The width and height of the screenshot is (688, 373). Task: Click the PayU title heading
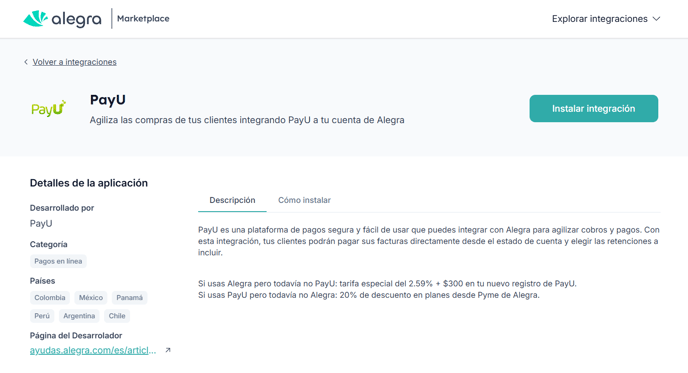[x=108, y=100]
